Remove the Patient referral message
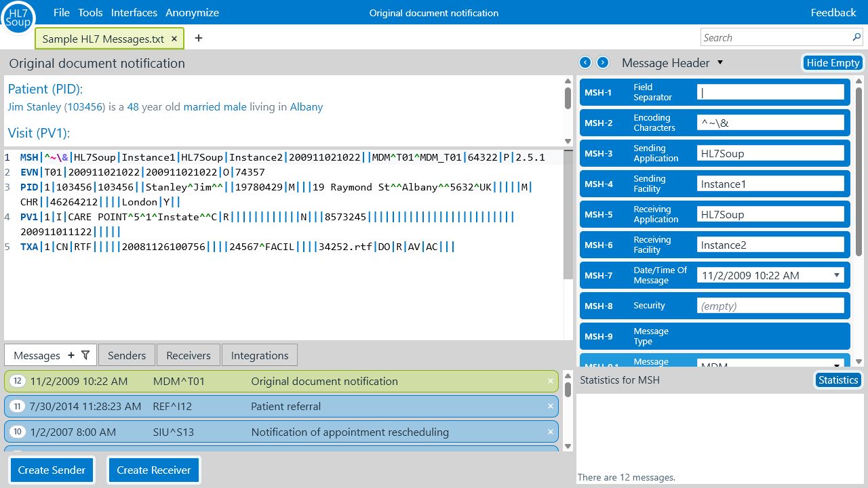 551,407
